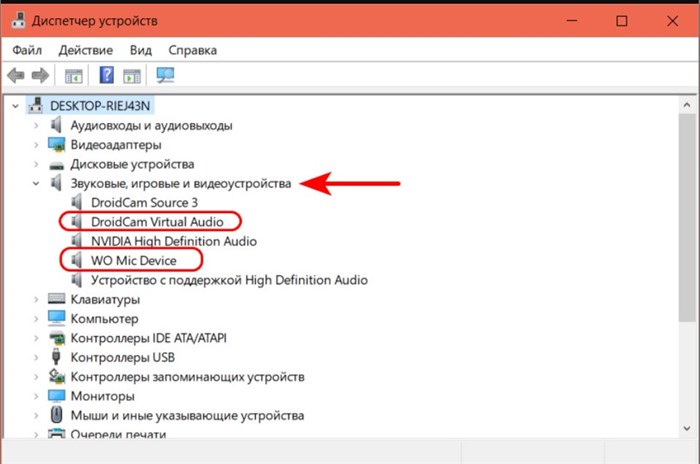The width and height of the screenshot is (700, 464).
Task: Minimize the Диспетчер устройств window
Action: 572,21
